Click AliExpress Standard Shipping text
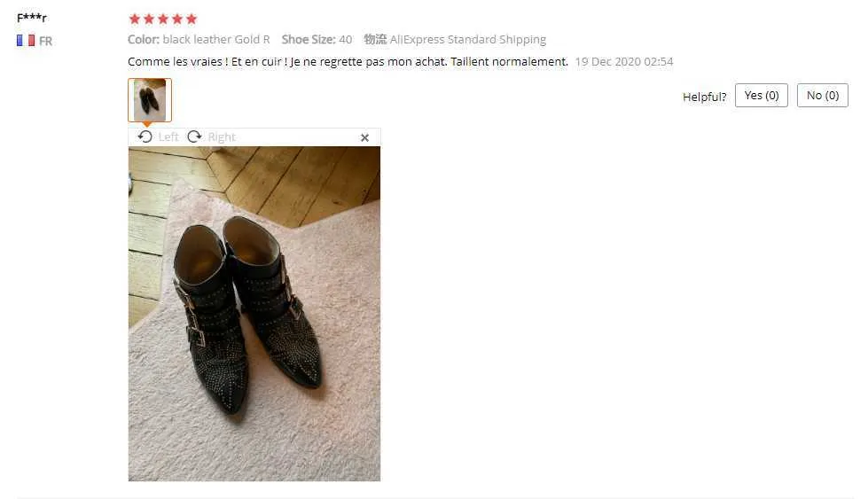 click(468, 39)
